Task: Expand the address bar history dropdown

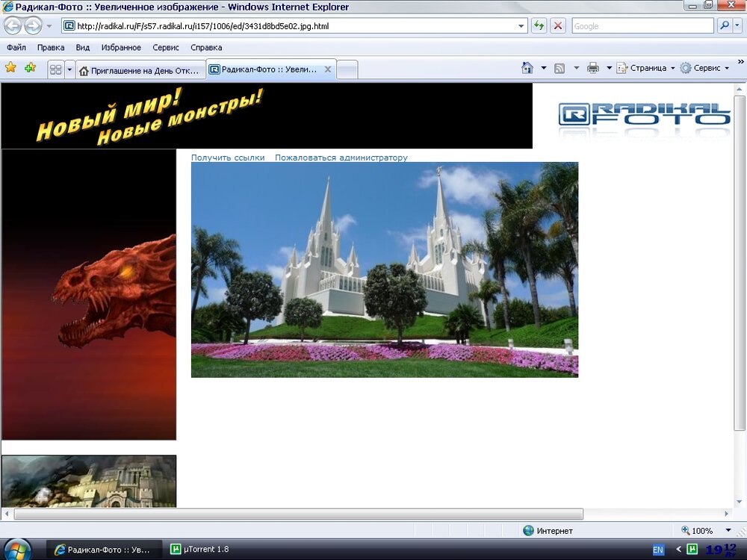Action: 521,25
